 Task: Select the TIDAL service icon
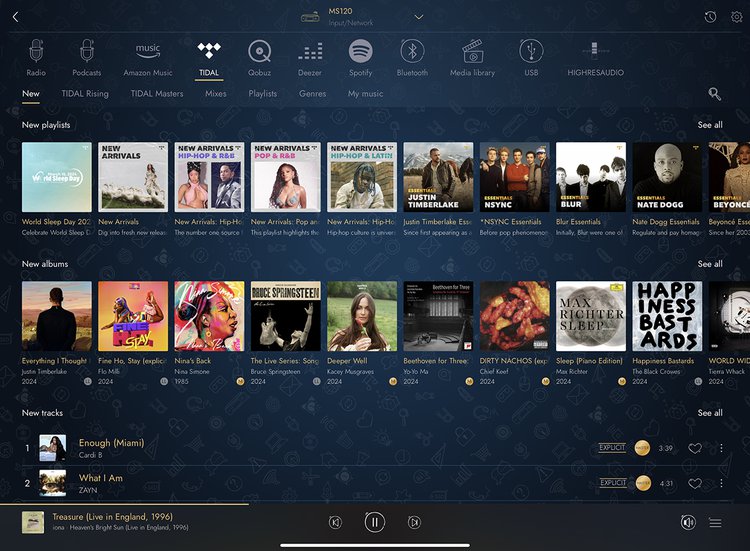209,58
